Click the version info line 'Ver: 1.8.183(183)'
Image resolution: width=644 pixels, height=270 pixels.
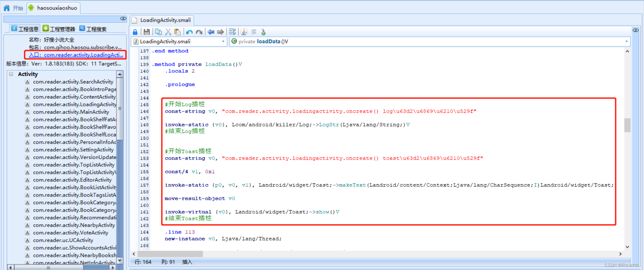64,64
